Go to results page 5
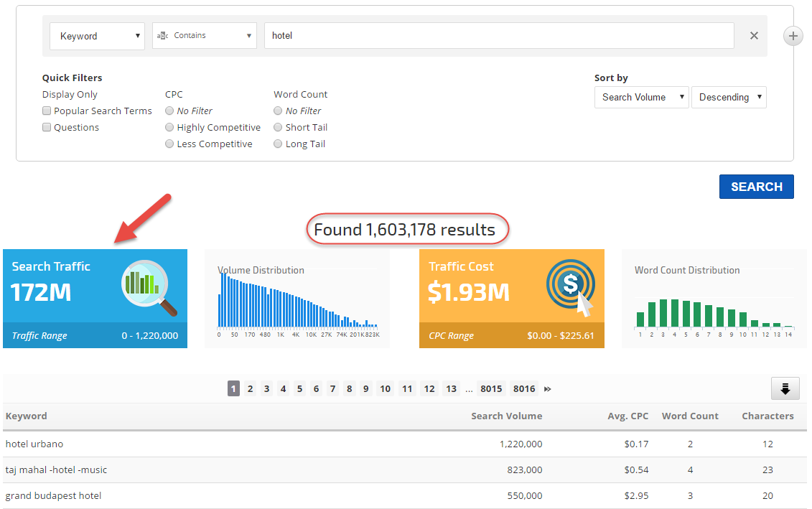812x509 pixels. pyautogui.click(x=299, y=389)
